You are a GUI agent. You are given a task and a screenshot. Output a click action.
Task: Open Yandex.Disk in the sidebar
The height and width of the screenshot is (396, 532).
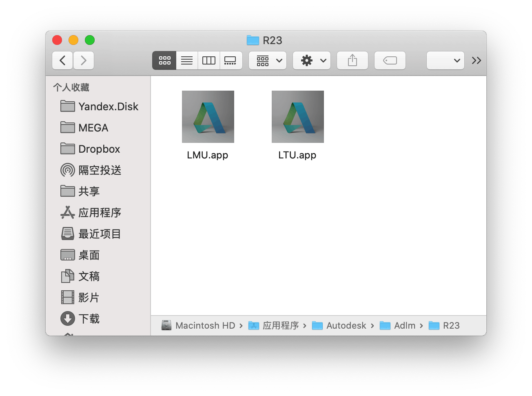pyautogui.click(x=108, y=107)
